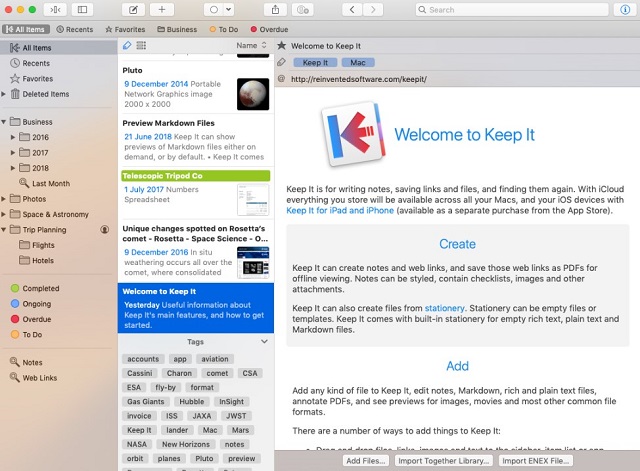This screenshot has height=471, width=640.
Task: Open the Flights folder
Action: [x=43, y=245]
